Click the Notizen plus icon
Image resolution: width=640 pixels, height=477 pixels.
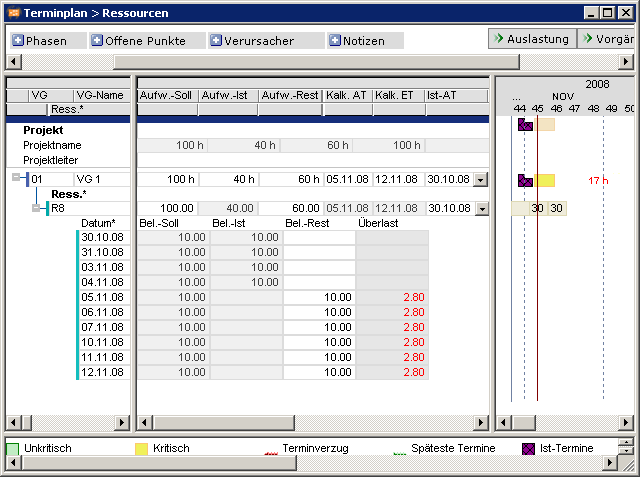tap(335, 40)
